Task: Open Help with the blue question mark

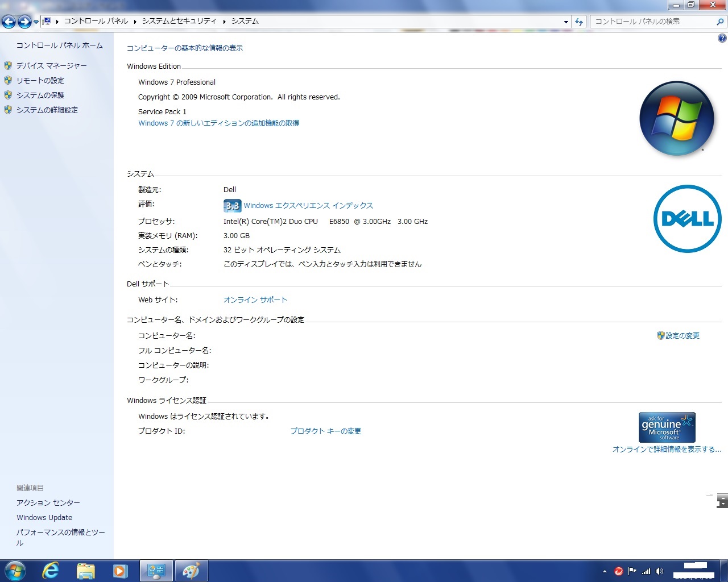Action: (722, 39)
